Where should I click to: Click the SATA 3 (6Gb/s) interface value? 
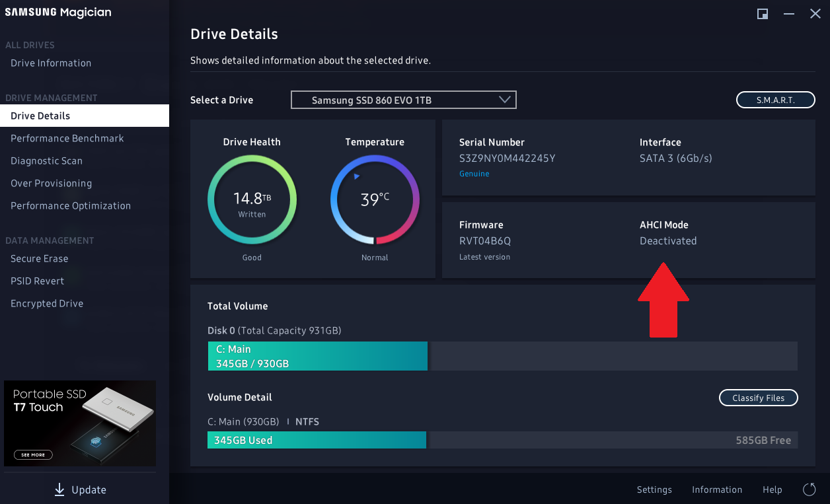(x=676, y=159)
